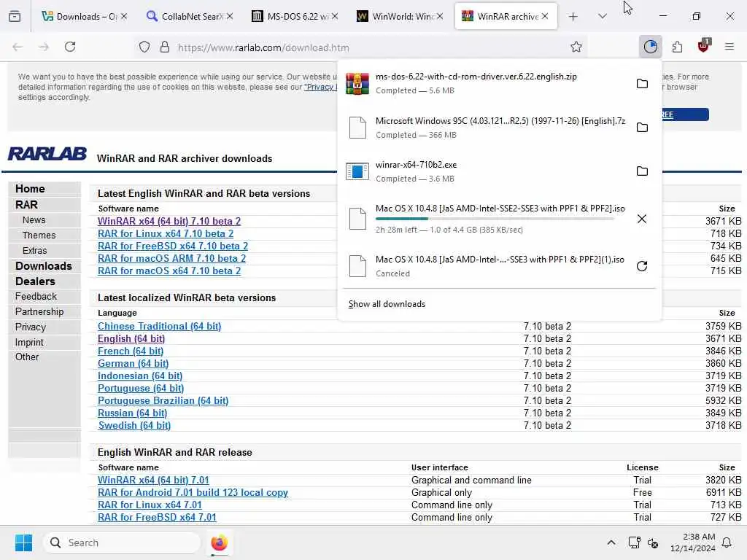The width and height of the screenshot is (747, 560).
Task: Open the Privacy policy link in cookie notice
Action: point(321,87)
